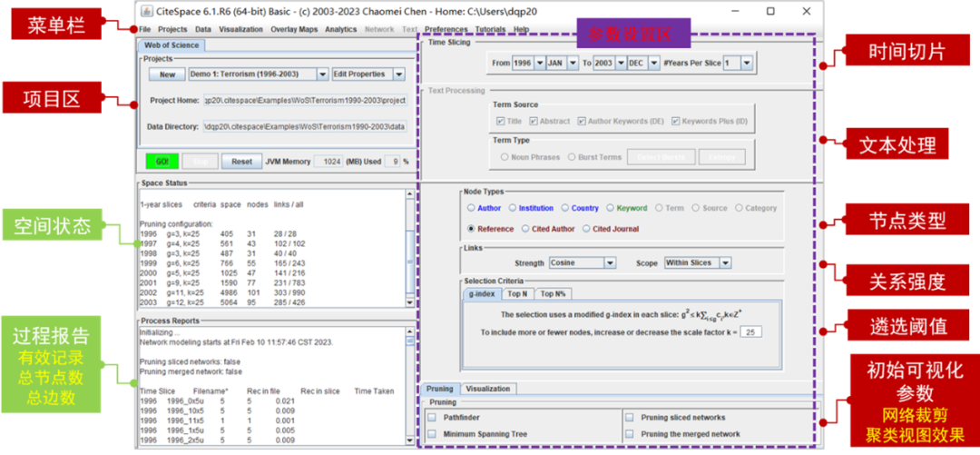Image resolution: width=980 pixels, height=455 pixels.
Task: Click the Project Home path field
Action: point(306,100)
